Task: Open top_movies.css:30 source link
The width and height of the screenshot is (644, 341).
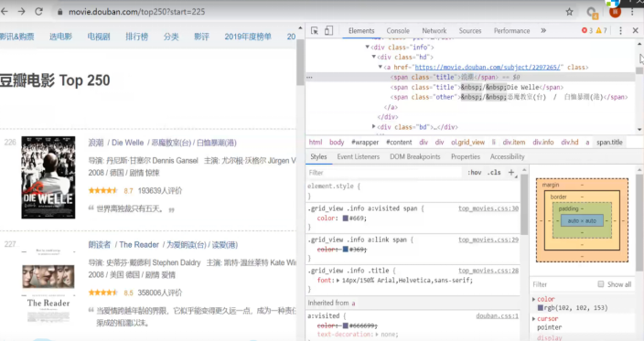Action: [488, 208]
